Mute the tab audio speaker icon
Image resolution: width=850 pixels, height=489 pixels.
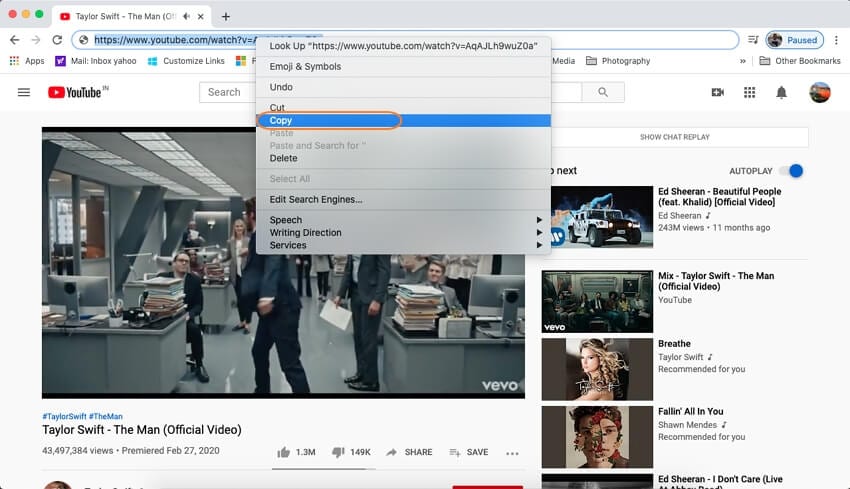tap(186, 16)
